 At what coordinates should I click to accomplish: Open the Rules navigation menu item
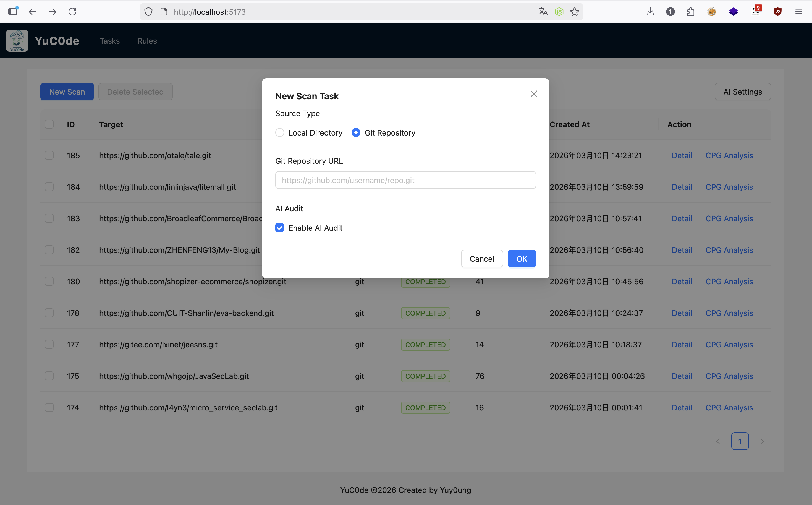tap(147, 41)
